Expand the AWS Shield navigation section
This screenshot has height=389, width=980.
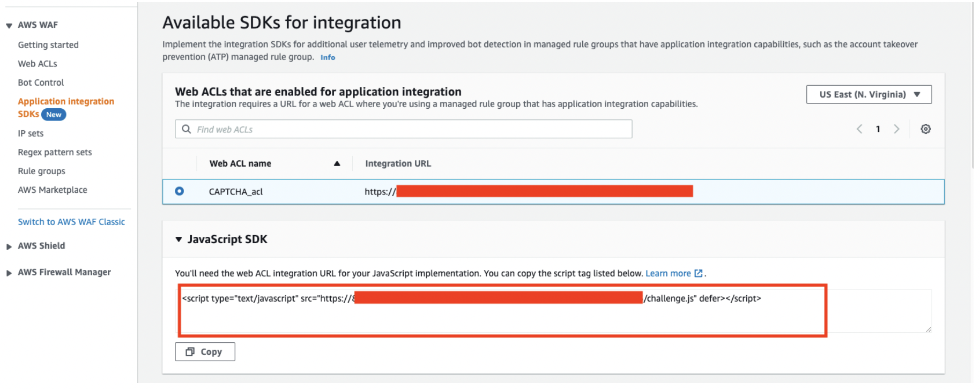click(9, 246)
